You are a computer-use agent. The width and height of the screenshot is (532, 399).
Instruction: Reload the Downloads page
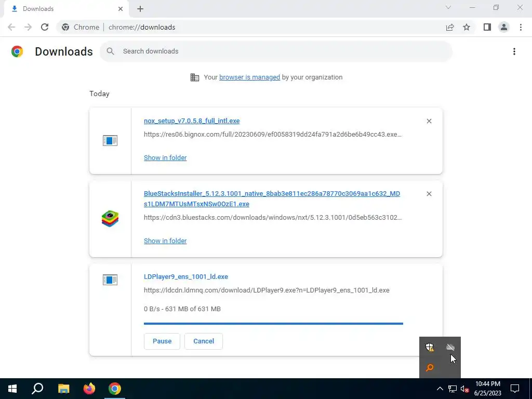[45, 27]
